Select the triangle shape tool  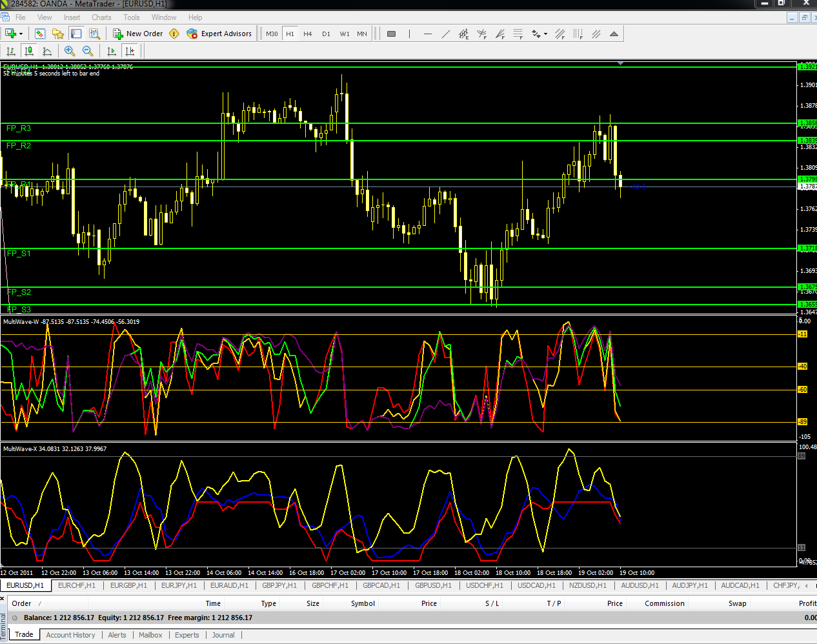(614, 34)
